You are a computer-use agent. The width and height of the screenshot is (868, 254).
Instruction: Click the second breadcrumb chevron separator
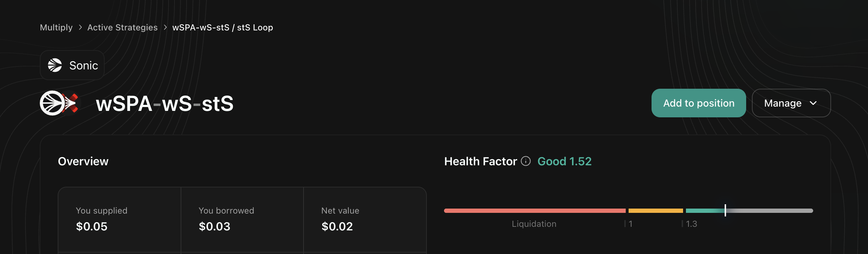coord(165,28)
